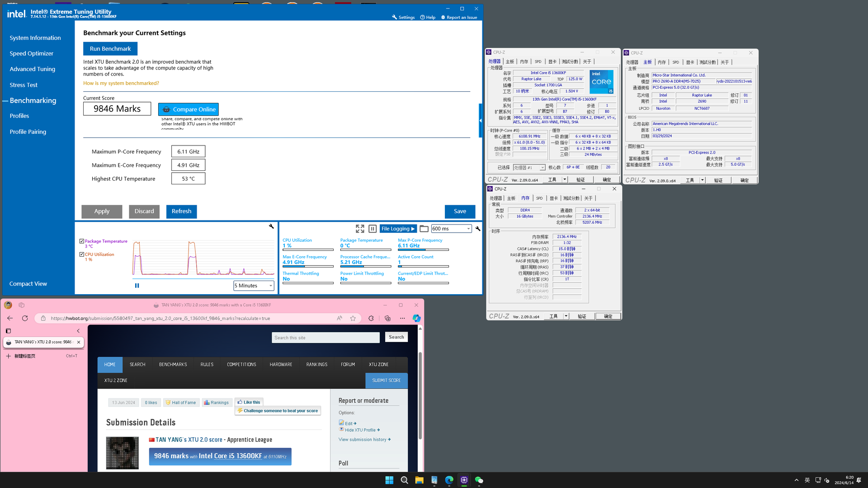Open Help in XTU title bar
The image size is (868, 488).
click(x=428, y=17)
